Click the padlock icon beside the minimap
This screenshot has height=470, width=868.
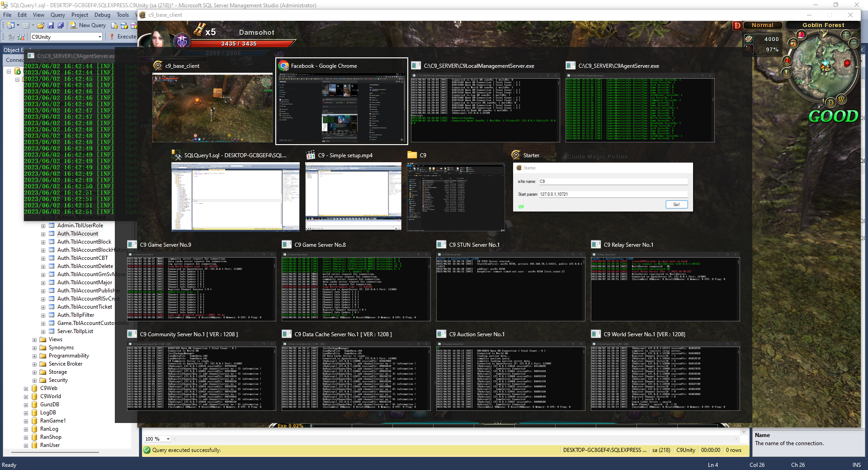coord(793,43)
